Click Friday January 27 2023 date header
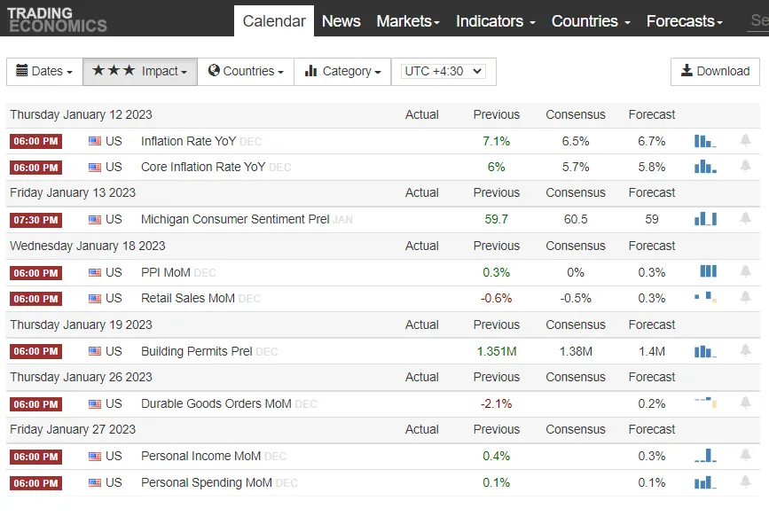The width and height of the screenshot is (769, 532). 73,429
